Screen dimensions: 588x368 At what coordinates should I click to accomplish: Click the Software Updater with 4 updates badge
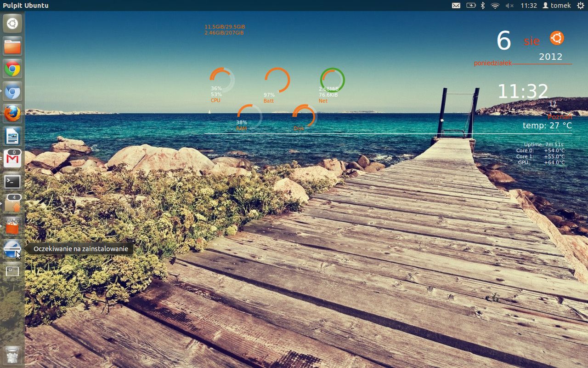12,203
